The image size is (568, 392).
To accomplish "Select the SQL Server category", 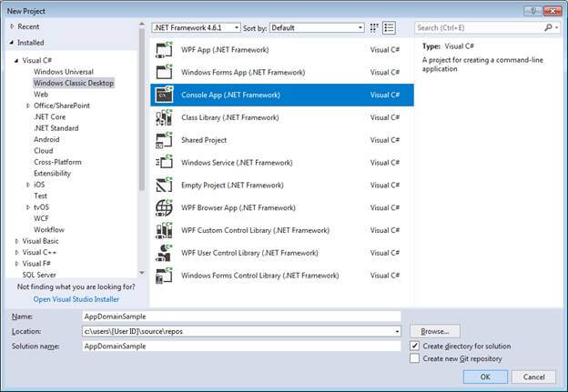I will (39, 275).
